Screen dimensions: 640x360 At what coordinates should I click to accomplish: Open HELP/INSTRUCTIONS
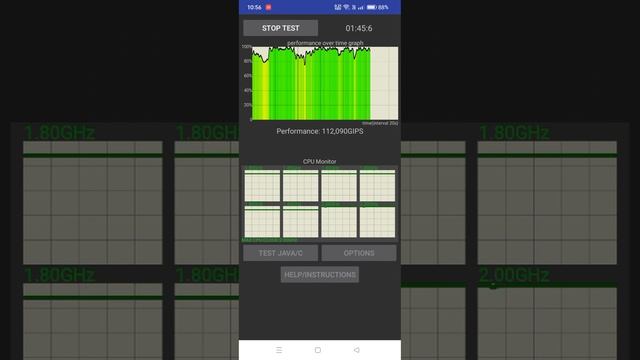pos(320,275)
